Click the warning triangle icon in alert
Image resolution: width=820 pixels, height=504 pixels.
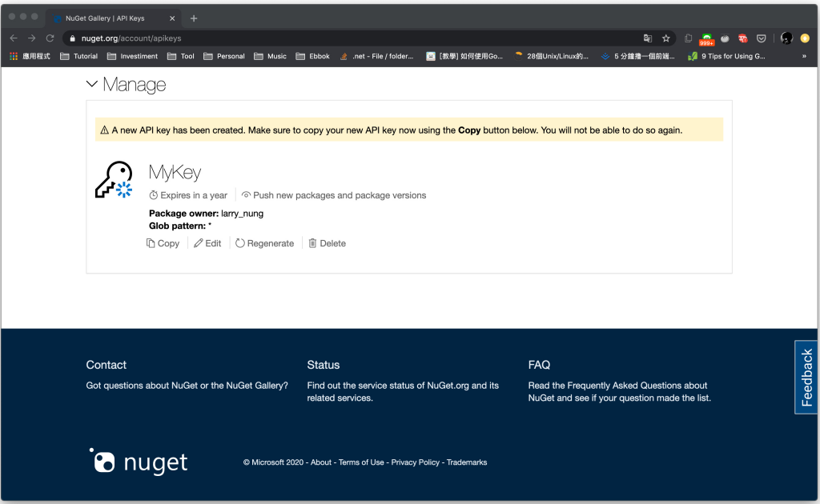click(104, 130)
